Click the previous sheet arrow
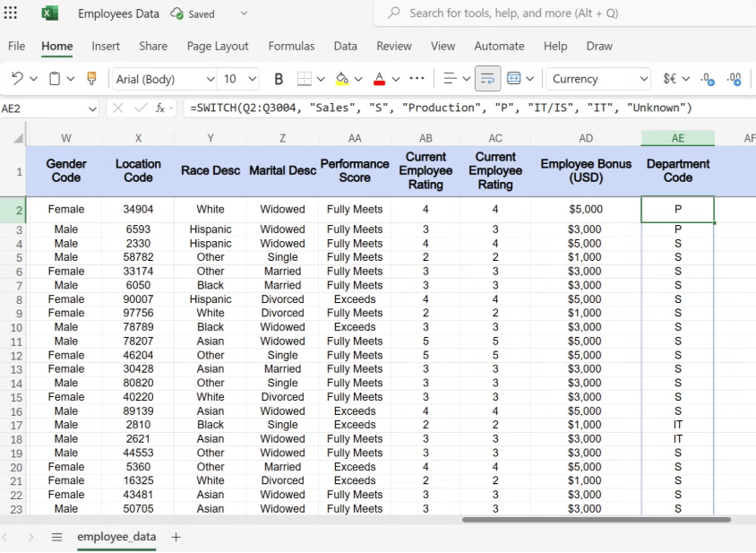756x553 pixels. 5,537
